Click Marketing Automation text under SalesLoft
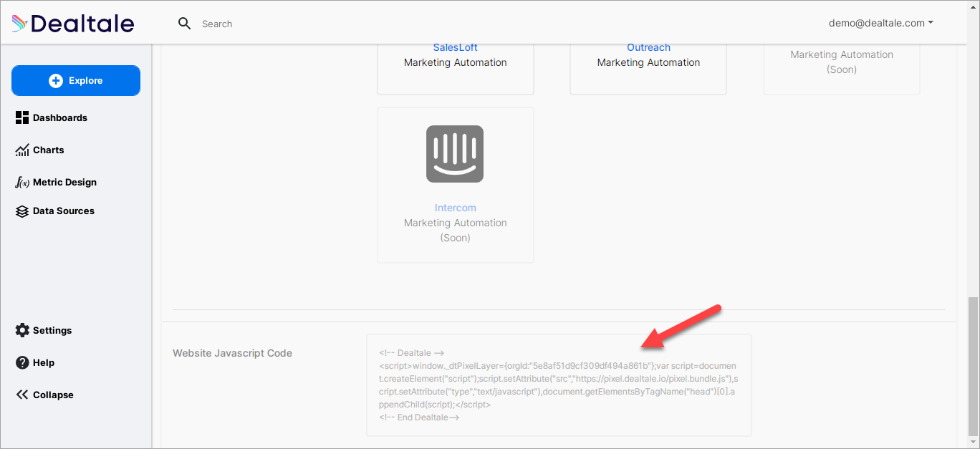980x449 pixels. point(455,62)
